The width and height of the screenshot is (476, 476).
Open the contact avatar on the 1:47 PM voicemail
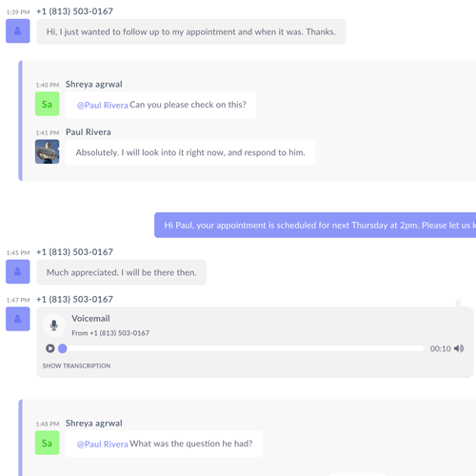18,319
